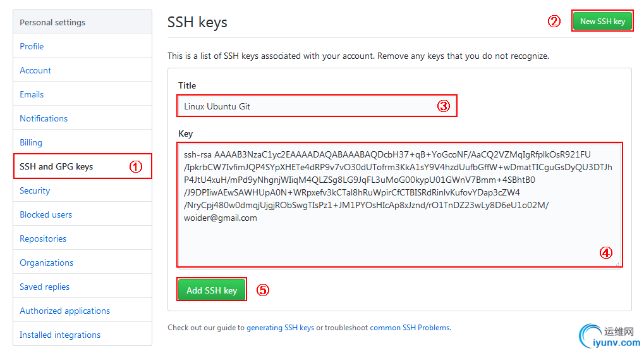644x353 pixels.
Task: Open Blocked users page
Action: [46, 214]
